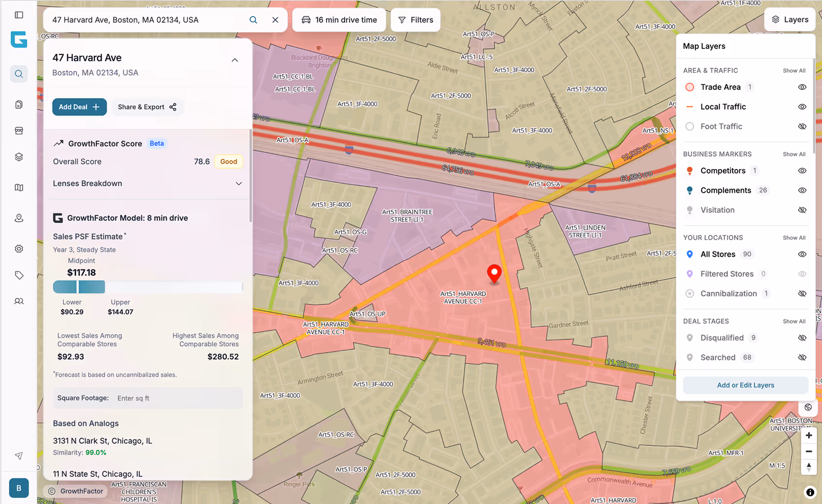
Task: Open the 16 min drive time selector
Action: pyautogui.click(x=339, y=20)
